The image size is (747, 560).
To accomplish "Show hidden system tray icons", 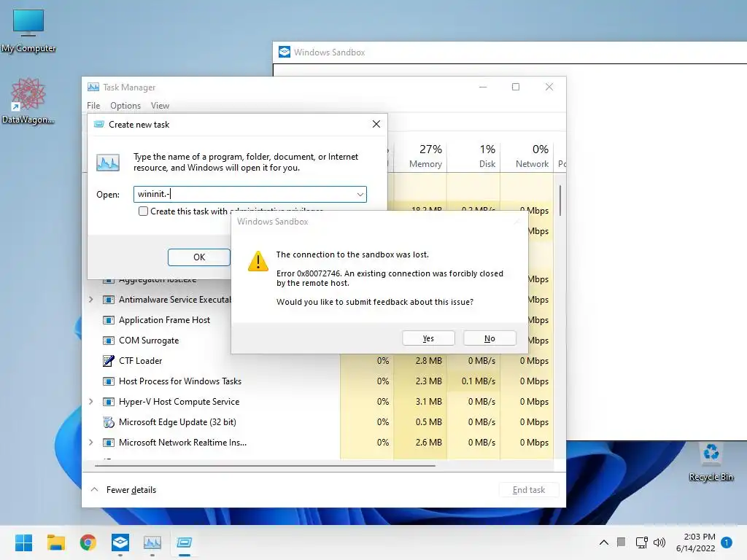I will [603, 542].
